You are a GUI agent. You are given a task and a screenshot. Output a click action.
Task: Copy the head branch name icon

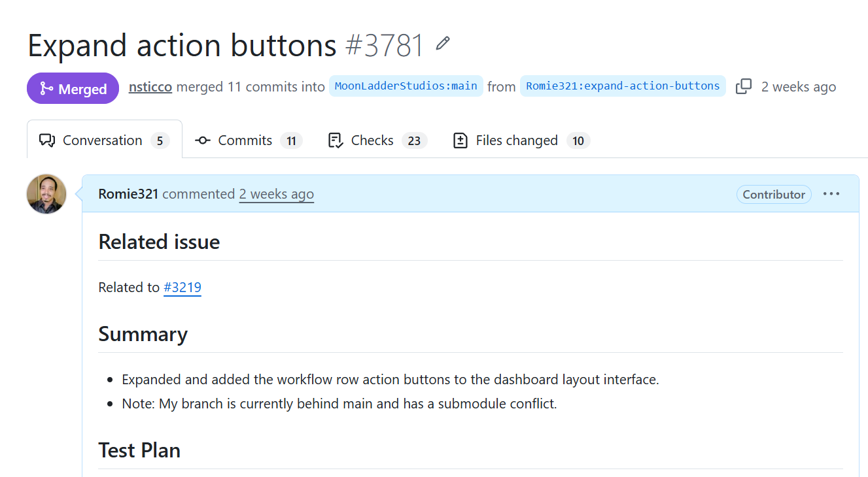pyautogui.click(x=744, y=86)
